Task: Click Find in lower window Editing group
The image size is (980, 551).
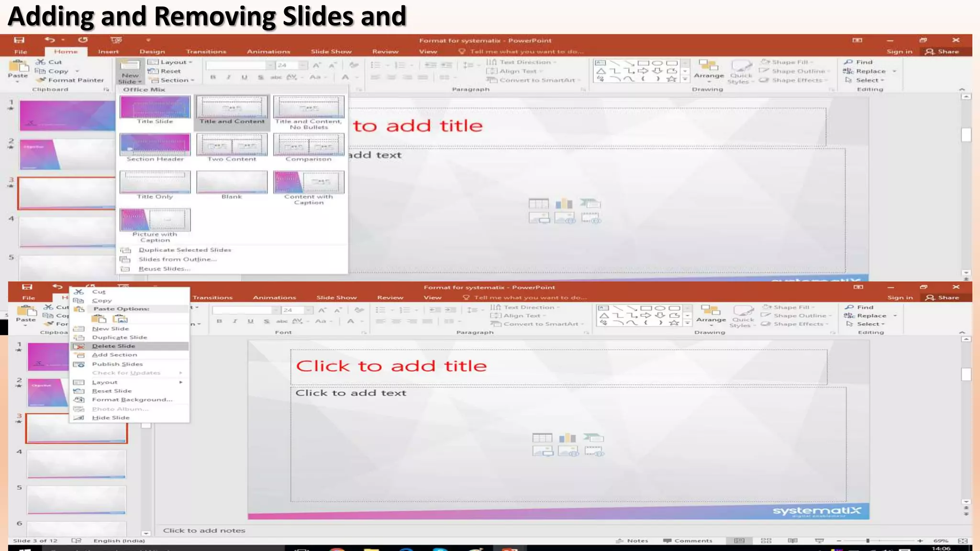Action: (x=860, y=307)
